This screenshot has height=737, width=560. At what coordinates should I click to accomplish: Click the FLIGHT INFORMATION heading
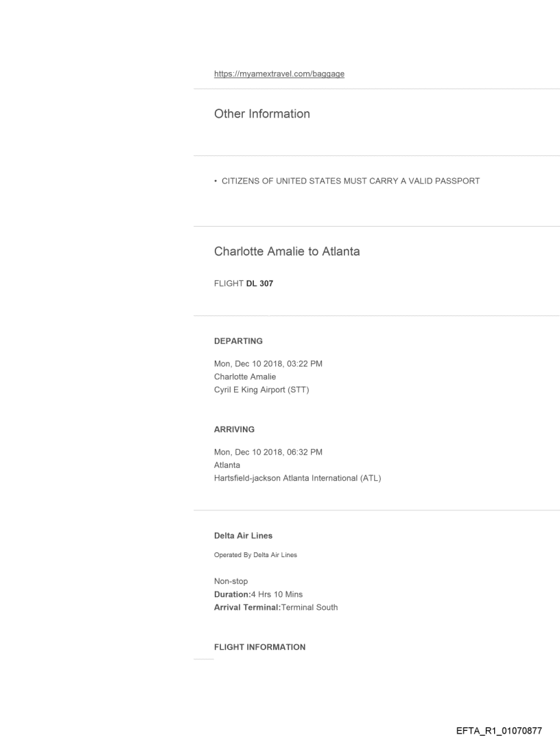(x=259, y=647)
